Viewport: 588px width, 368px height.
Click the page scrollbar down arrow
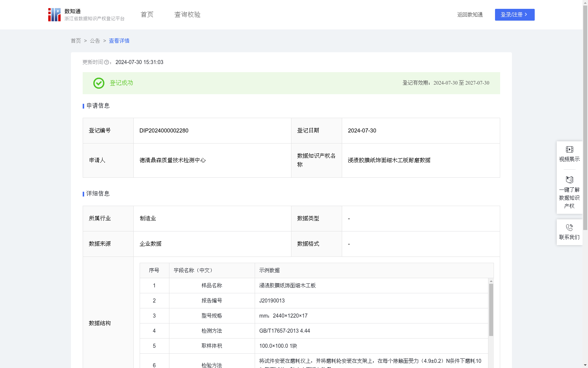point(585,365)
